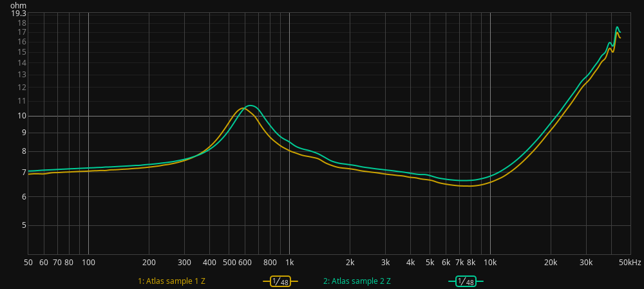Click the 10 ohm label on the Y axis
The width and height of the screenshot is (644, 289).
pos(21,116)
